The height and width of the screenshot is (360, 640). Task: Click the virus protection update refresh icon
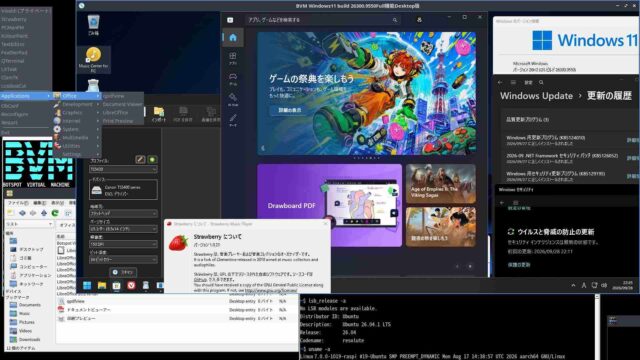510,232
